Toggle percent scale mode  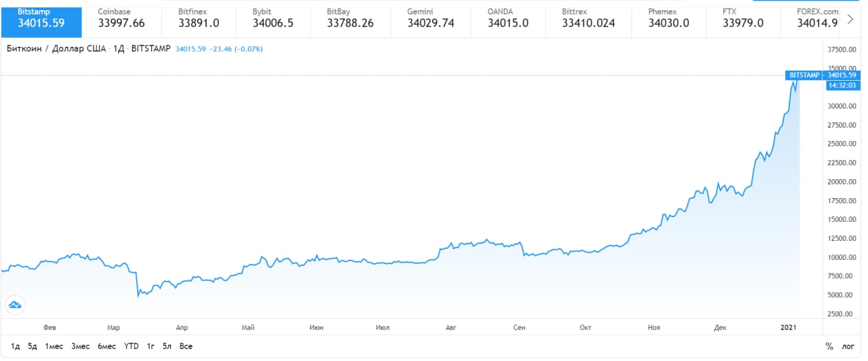click(x=829, y=346)
